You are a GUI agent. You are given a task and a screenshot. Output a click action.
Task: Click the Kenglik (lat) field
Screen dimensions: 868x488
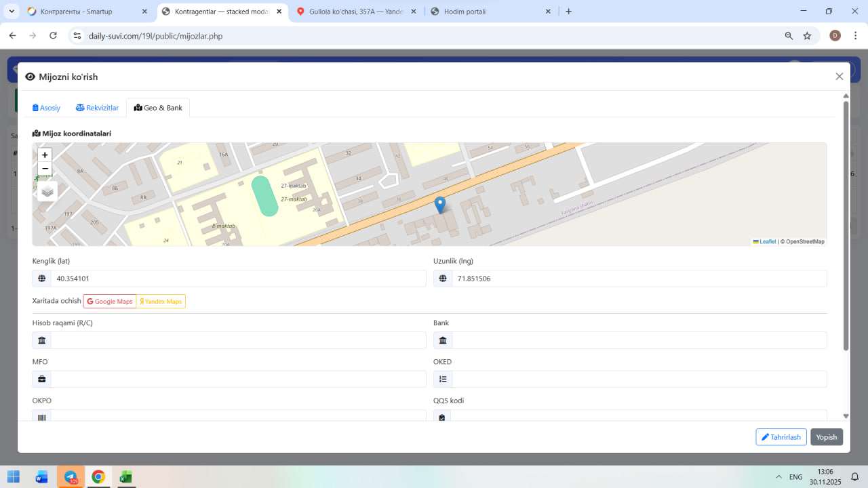pyautogui.click(x=238, y=279)
